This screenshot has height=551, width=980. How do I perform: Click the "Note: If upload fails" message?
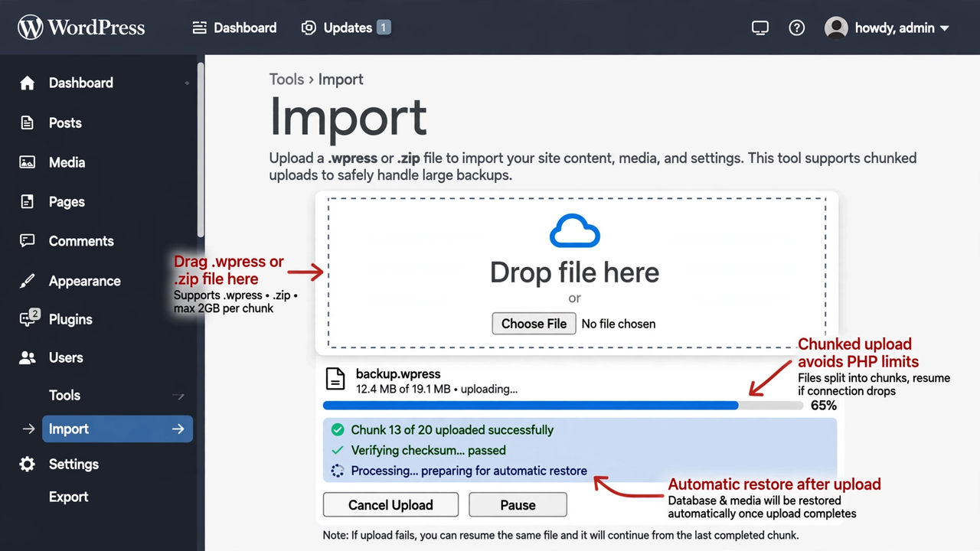pyautogui.click(x=560, y=535)
